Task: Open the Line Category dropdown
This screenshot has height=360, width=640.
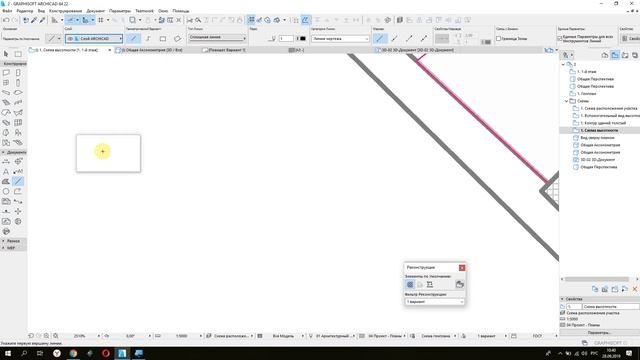Action: [x=340, y=38]
